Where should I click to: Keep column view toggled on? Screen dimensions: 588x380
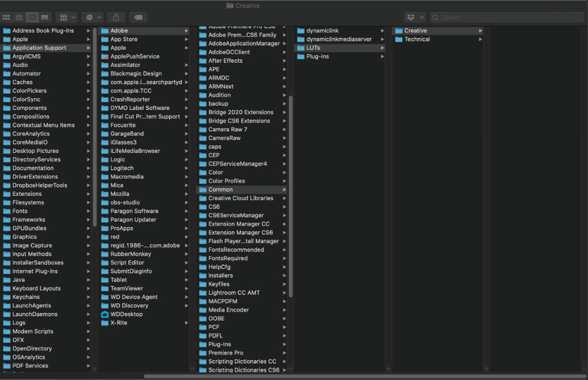click(32, 17)
